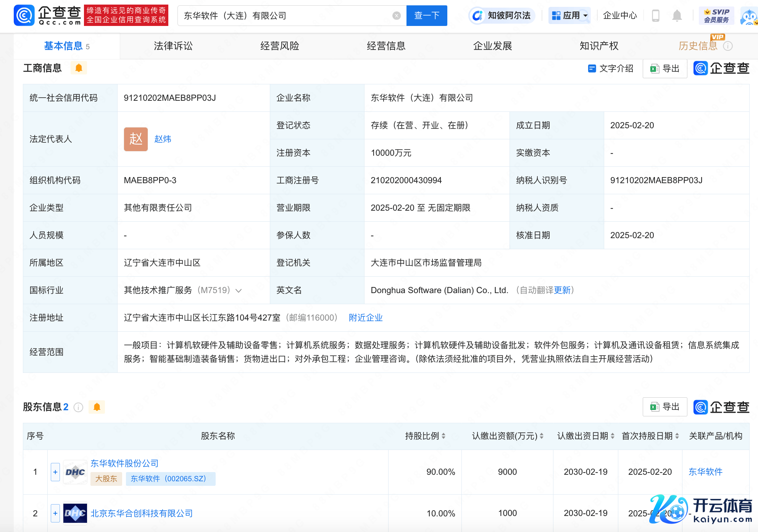The image size is (758, 532).
Task: Click the history info help icon
Action: [728, 46]
